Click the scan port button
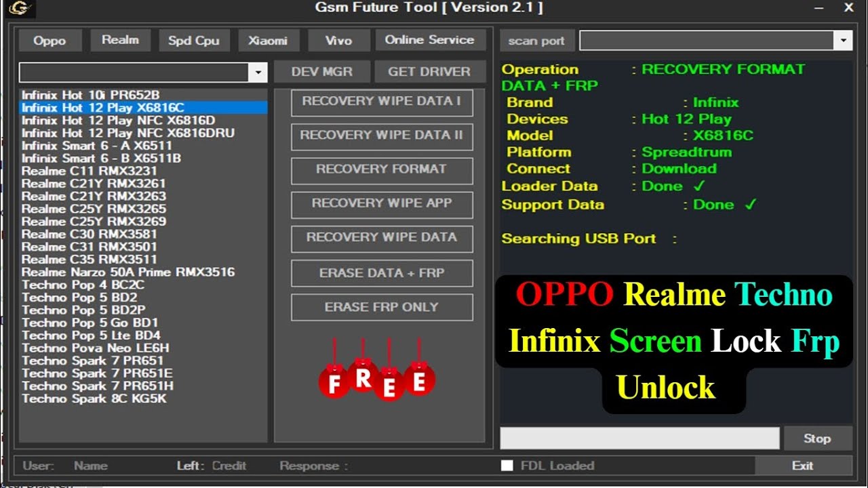Viewport: 868px width, 488px height. (536, 41)
